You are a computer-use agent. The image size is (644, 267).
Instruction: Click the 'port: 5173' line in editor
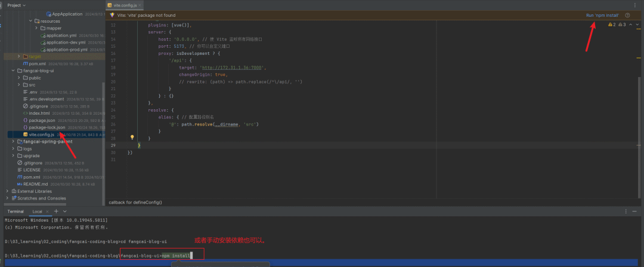(x=194, y=46)
